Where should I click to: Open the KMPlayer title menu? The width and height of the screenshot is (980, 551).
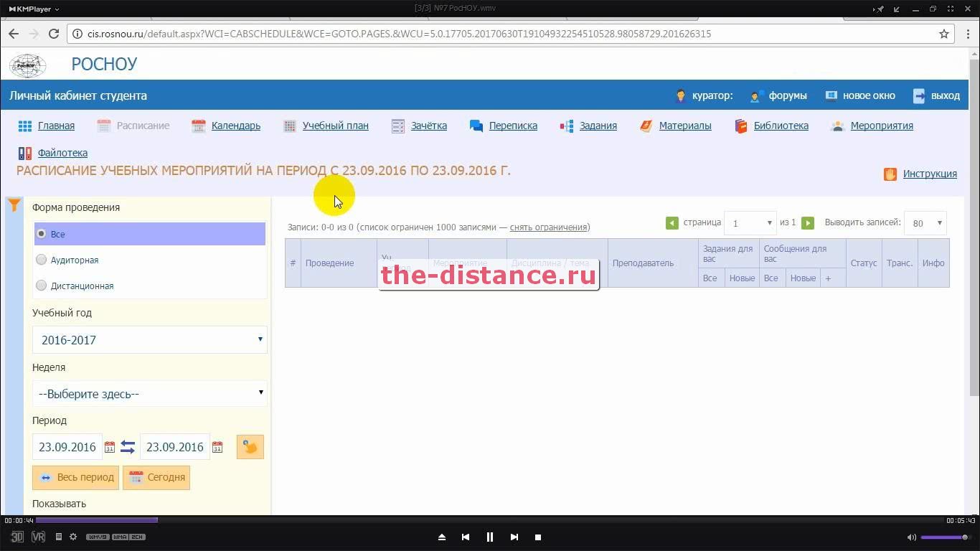(34, 9)
